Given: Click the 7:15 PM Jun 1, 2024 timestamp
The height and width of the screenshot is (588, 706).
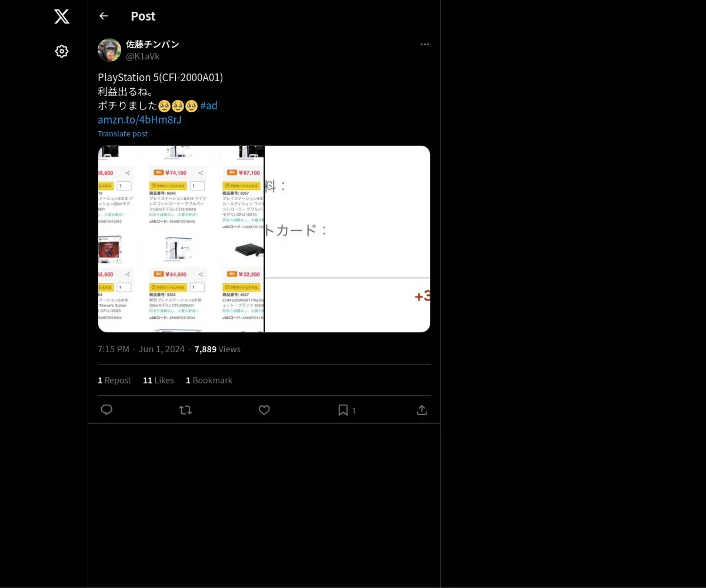Looking at the screenshot, I should (x=141, y=349).
